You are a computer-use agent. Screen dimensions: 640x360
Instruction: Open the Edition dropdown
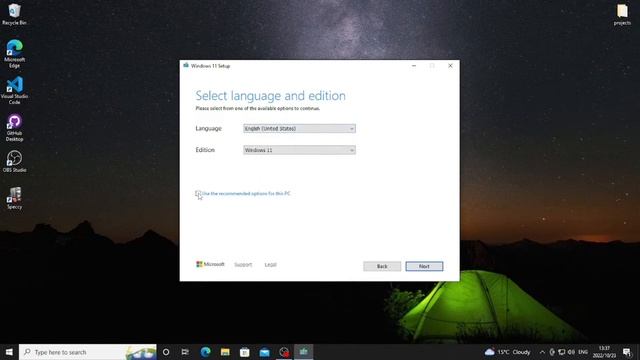coord(299,150)
